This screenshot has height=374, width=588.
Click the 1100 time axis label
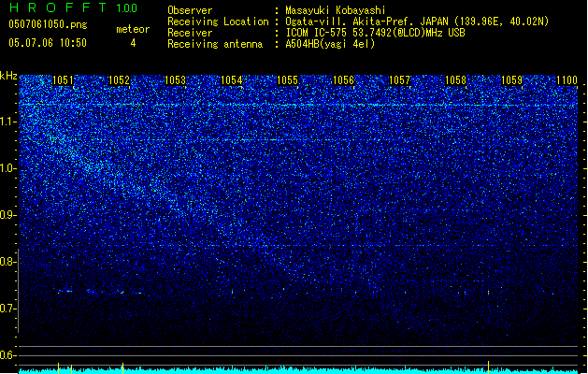tap(566, 80)
